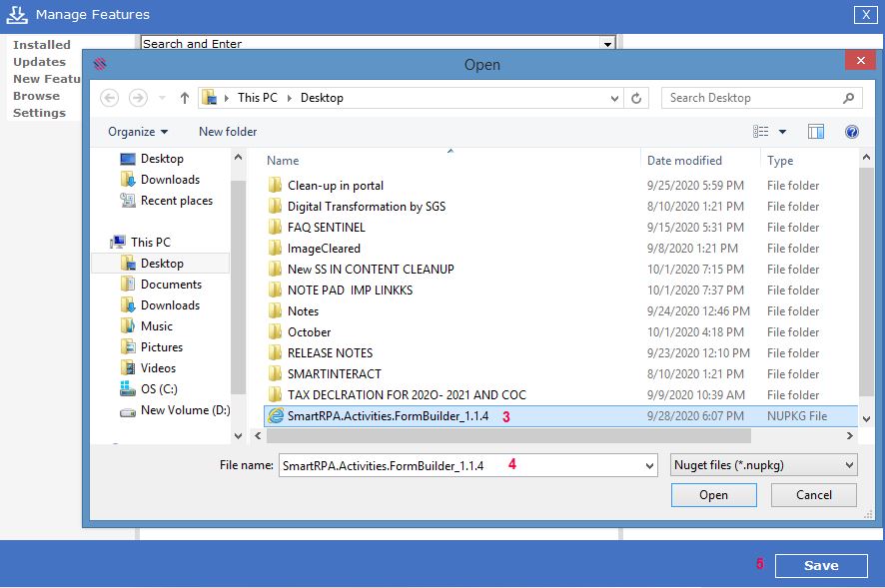The image size is (885, 588).
Task: Click the Search Desktop input field
Action: click(x=753, y=98)
